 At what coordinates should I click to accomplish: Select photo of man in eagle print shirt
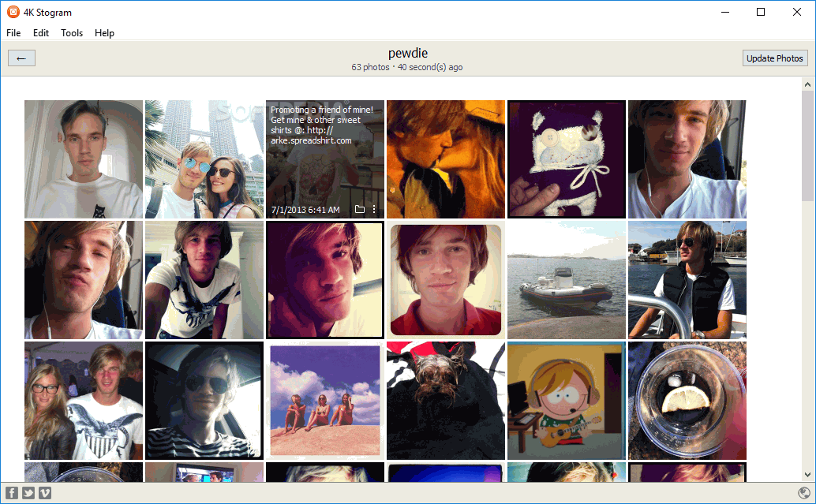click(x=204, y=280)
